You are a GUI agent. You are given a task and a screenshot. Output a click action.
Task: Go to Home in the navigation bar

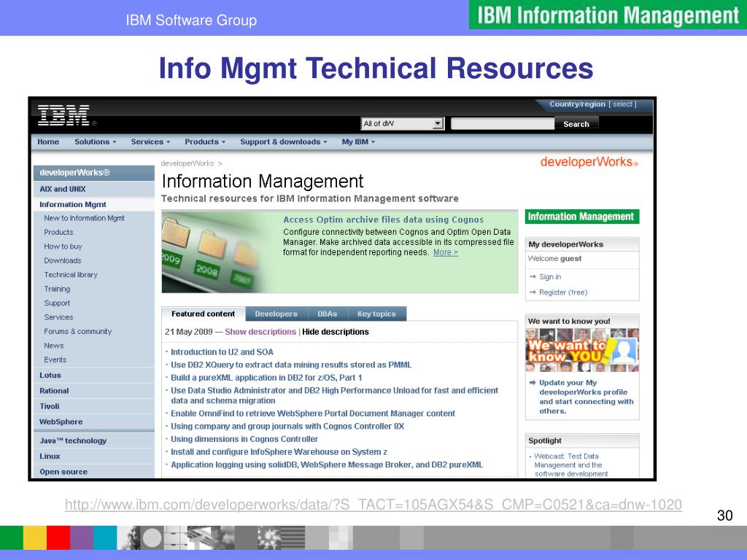click(48, 142)
